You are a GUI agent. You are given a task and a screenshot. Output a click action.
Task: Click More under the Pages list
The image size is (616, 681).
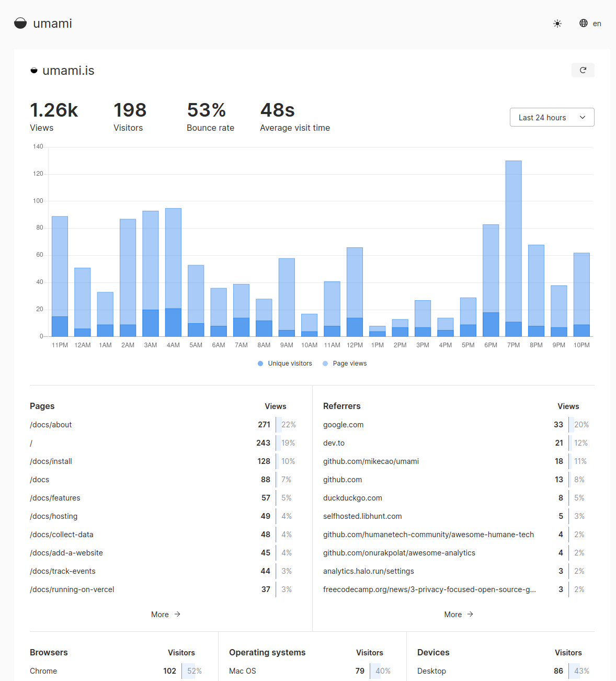[166, 615]
